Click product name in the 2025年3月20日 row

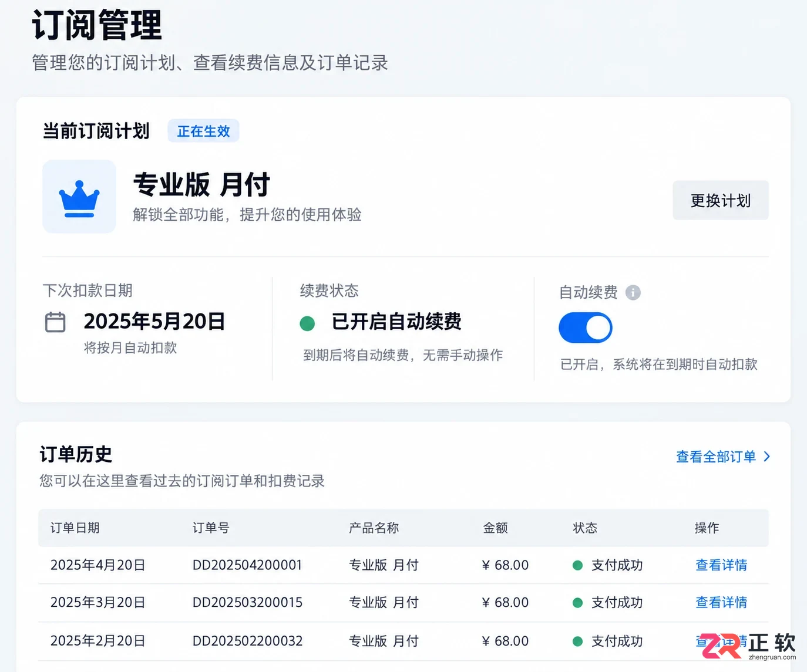click(384, 603)
